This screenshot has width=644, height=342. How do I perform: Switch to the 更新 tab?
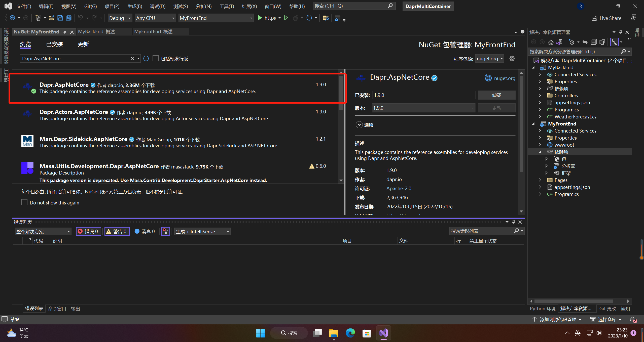[83, 44]
